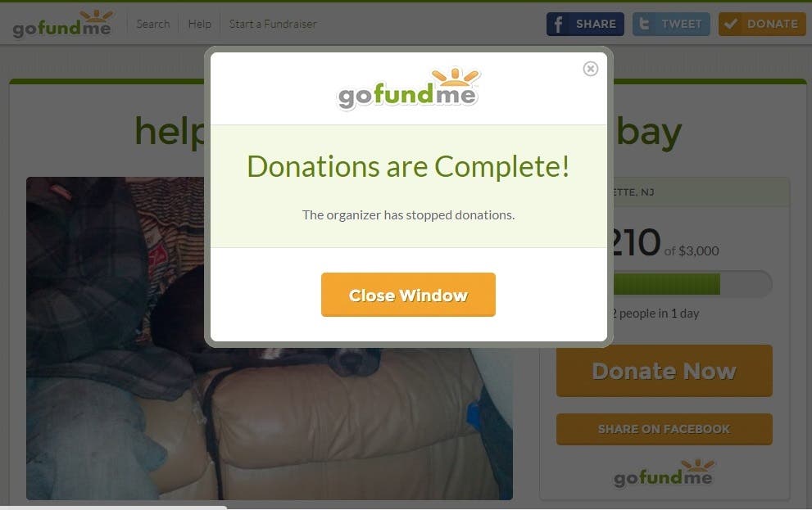812x510 pixels.
Task: Click the large Donate Now button
Action: coord(664,371)
